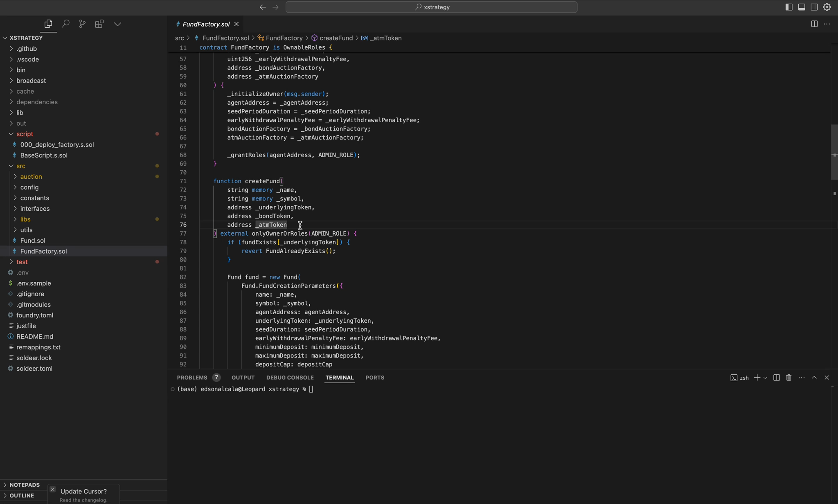This screenshot has width=838, height=504.
Task: Open the Extensions view icon
Action: pyautogui.click(x=99, y=24)
